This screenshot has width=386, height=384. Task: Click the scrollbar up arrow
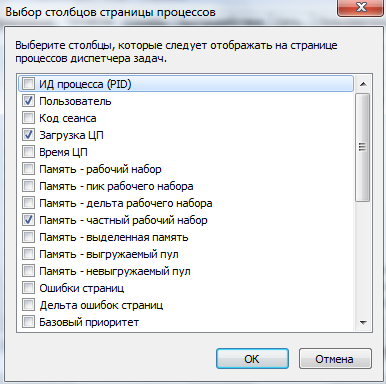(363, 84)
